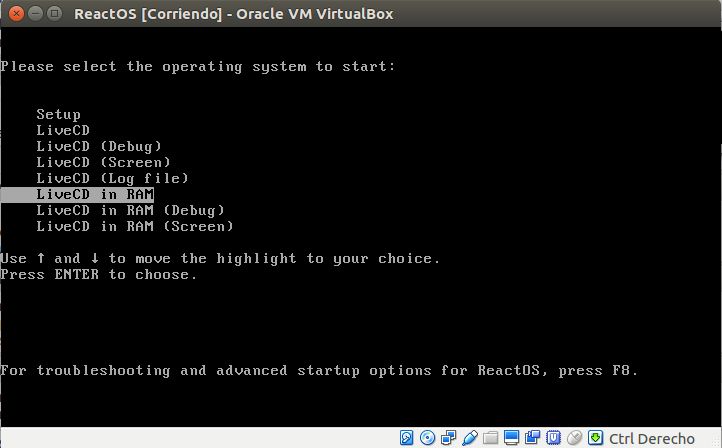Screen dimensions: 722x448
Task: Click the shared folders status icon
Action: 489,438
